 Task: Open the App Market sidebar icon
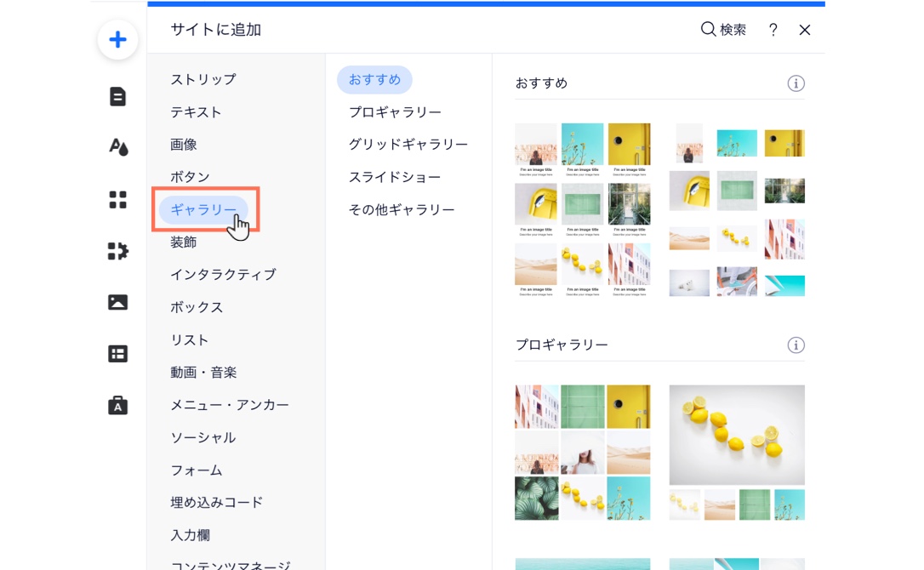(117, 251)
